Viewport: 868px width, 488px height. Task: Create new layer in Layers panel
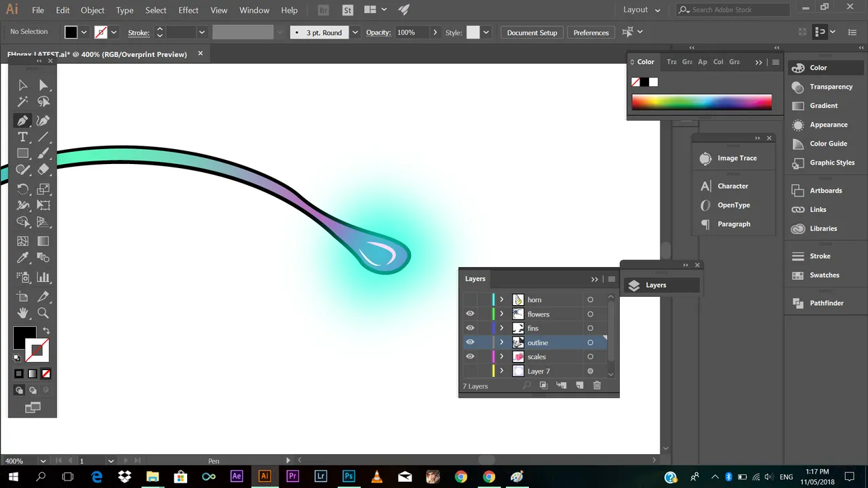579,385
